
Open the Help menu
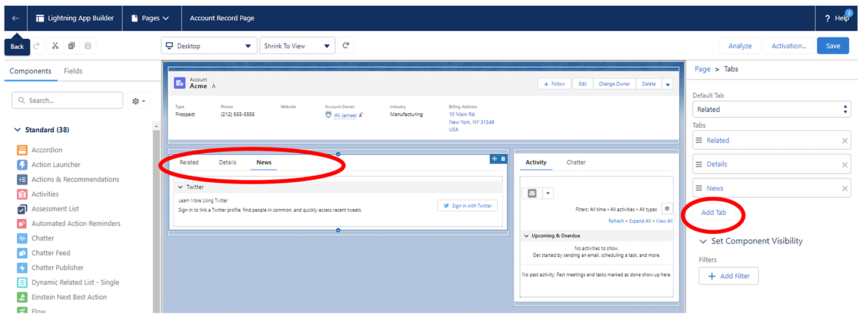point(837,18)
